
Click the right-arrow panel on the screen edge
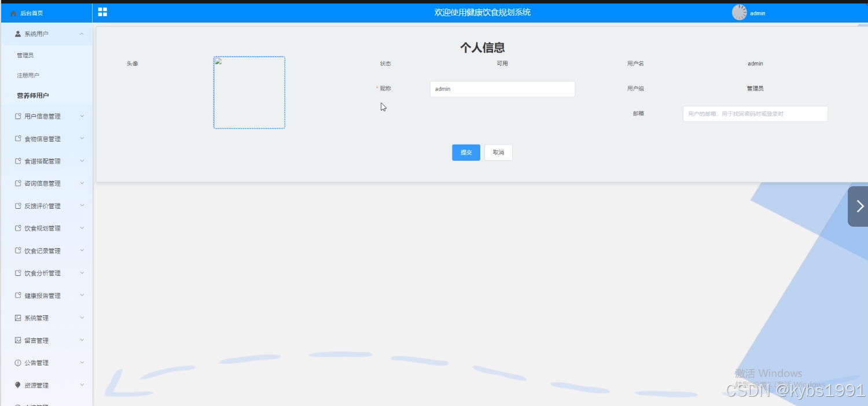858,206
